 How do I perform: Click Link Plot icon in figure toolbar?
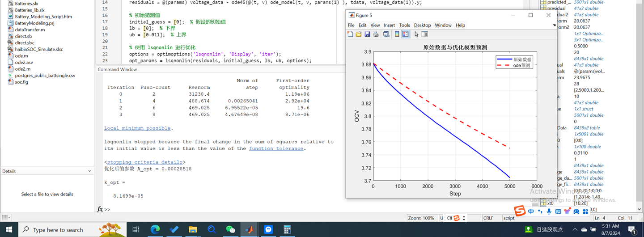pos(386,34)
